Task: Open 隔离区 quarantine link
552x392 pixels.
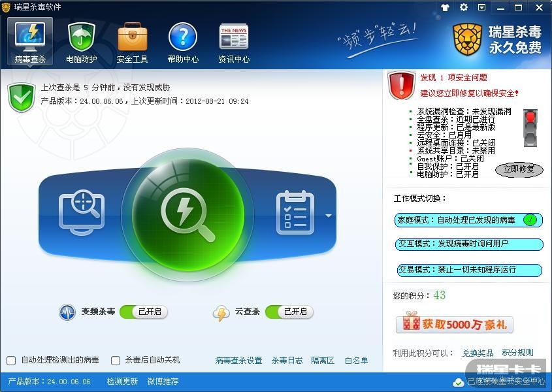Action: [323, 360]
